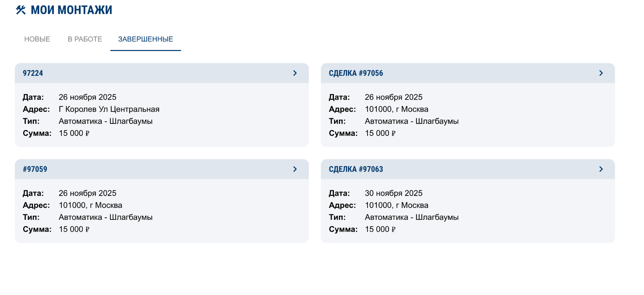Click the Мои монтажи page heading

coord(71,10)
